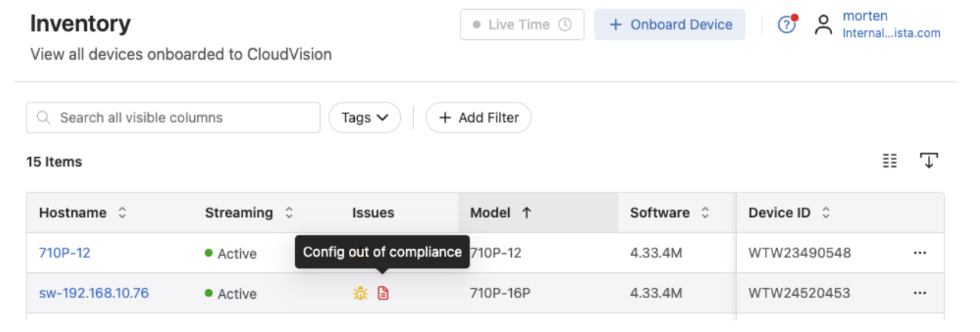
Task: Click the red config compliance document icon
Action: (383, 294)
